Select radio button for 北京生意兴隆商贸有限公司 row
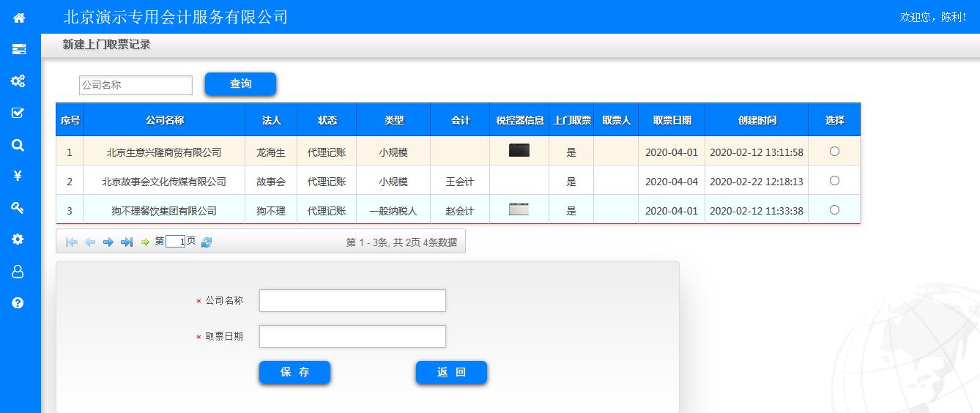980x413 pixels. 834,152
